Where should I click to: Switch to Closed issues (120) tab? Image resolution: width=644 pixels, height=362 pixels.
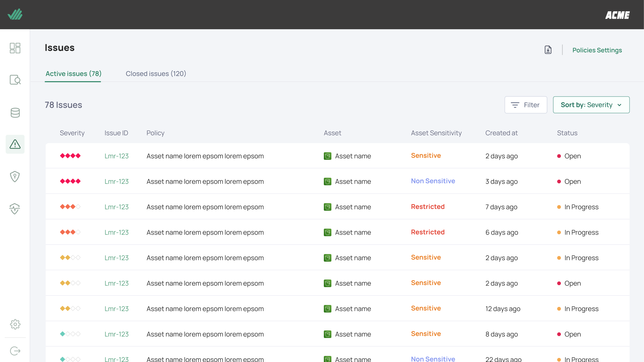click(x=156, y=74)
